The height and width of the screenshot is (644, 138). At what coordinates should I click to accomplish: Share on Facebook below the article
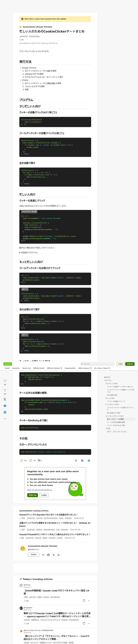pos(82,460)
